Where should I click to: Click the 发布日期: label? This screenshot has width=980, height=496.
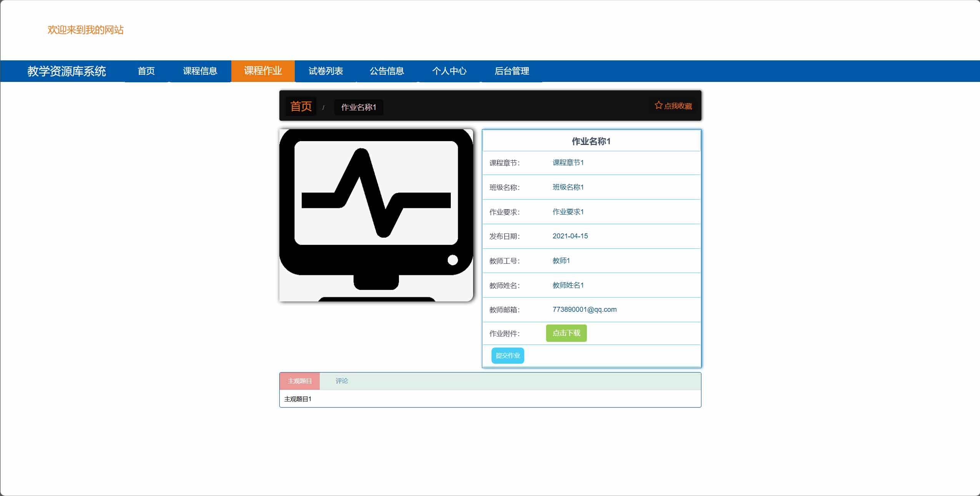coord(504,236)
